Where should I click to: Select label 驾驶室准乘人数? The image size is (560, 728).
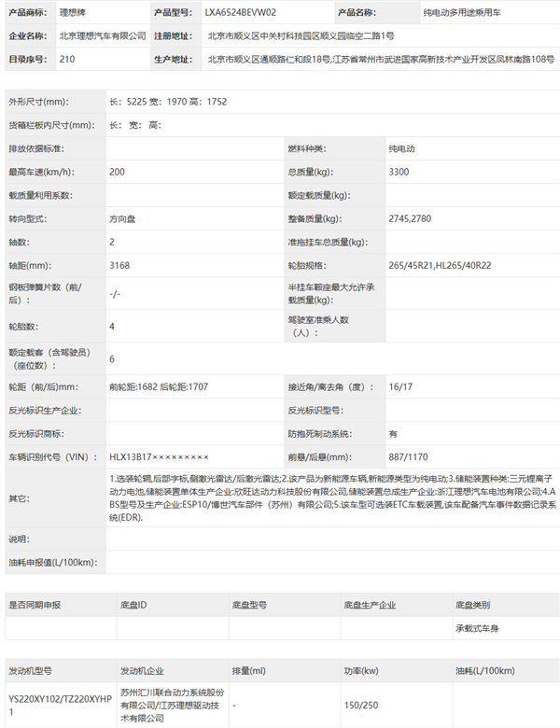tap(318, 326)
